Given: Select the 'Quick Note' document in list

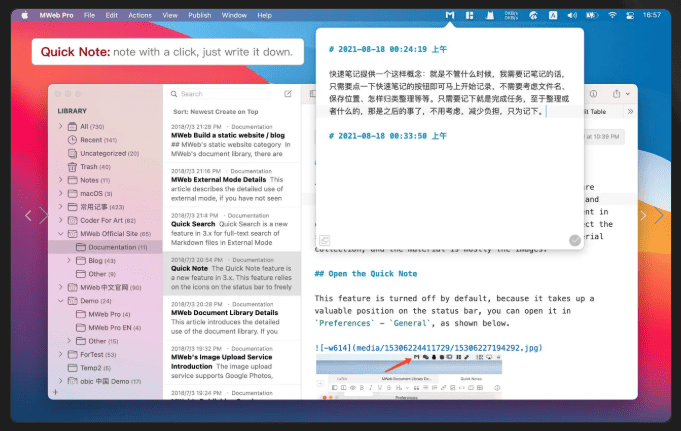Looking at the screenshot, I should pos(232,273).
